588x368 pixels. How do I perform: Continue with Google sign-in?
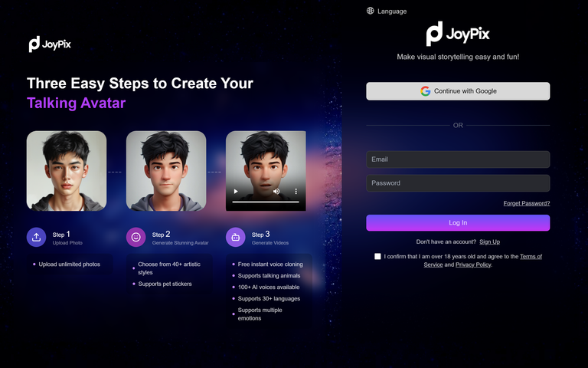click(x=458, y=91)
